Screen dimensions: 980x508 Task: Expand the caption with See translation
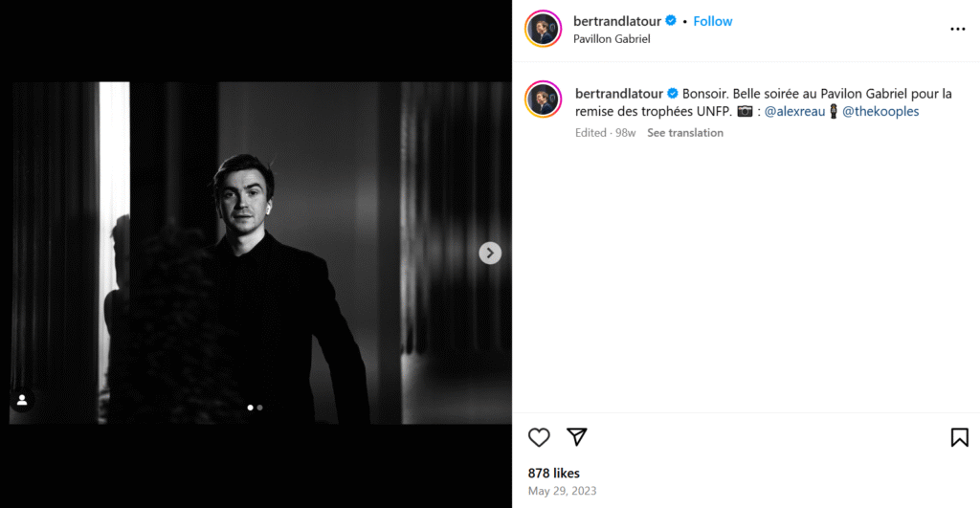pyautogui.click(x=685, y=133)
